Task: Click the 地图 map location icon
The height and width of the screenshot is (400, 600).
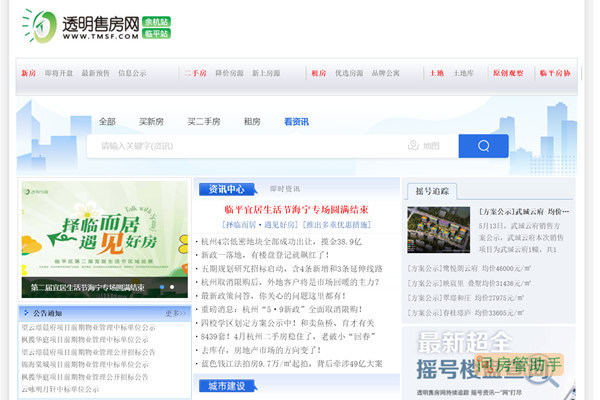Action: pyautogui.click(x=424, y=145)
